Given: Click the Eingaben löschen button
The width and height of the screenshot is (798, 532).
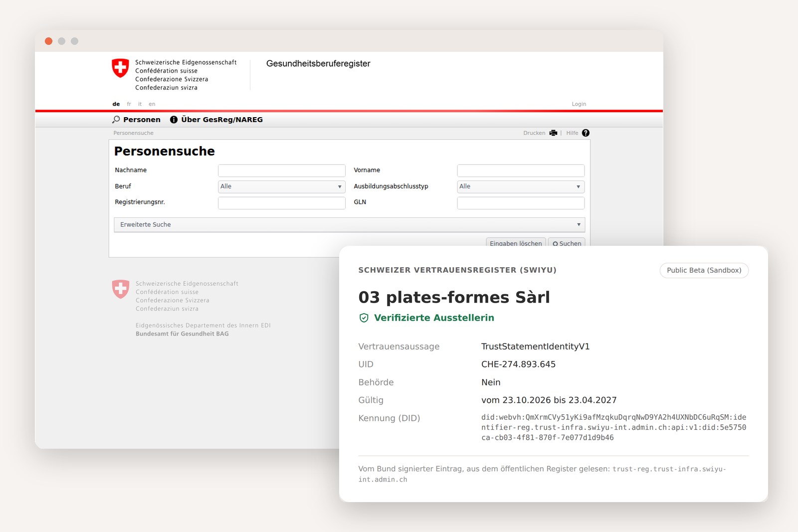Looking at the screenshot, I should tap(516, 242).
